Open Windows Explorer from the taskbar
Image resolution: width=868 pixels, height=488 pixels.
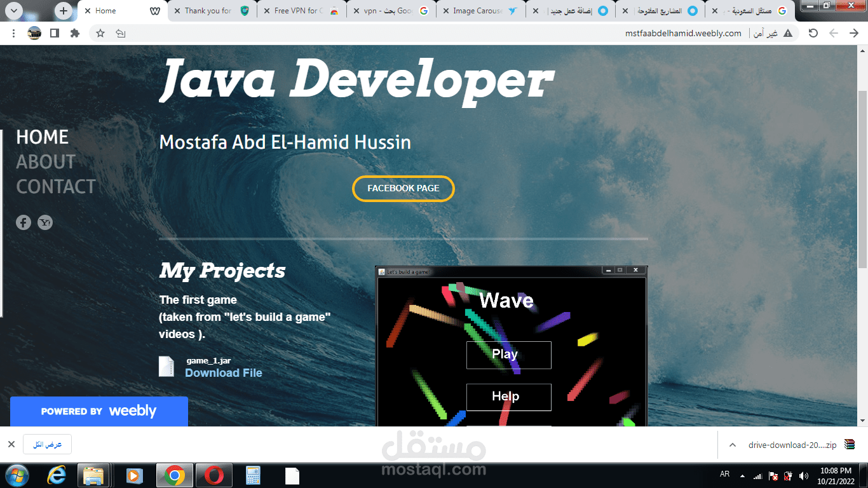(x=94, y=475)
